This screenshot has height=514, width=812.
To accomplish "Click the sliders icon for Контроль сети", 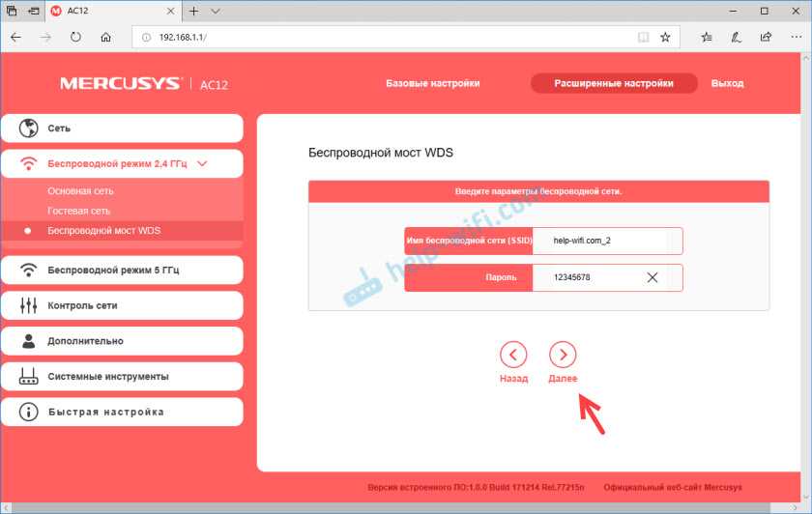I will (x=29, y=305).
